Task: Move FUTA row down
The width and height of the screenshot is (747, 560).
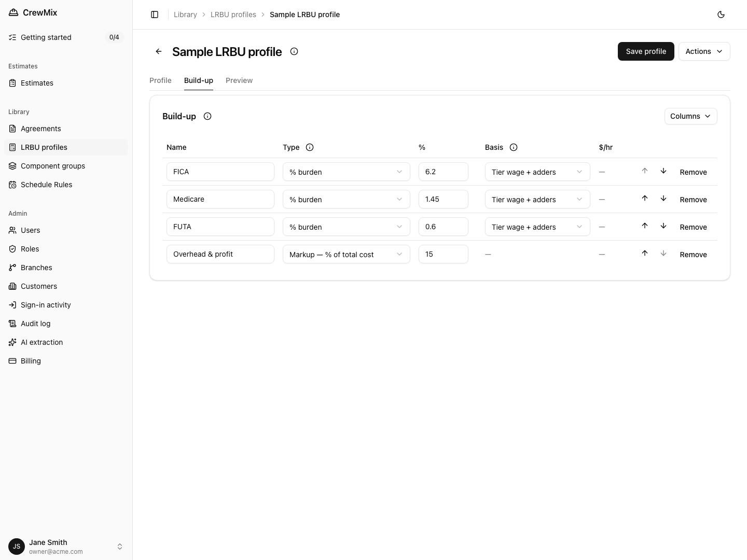Action: pos(663,226)
